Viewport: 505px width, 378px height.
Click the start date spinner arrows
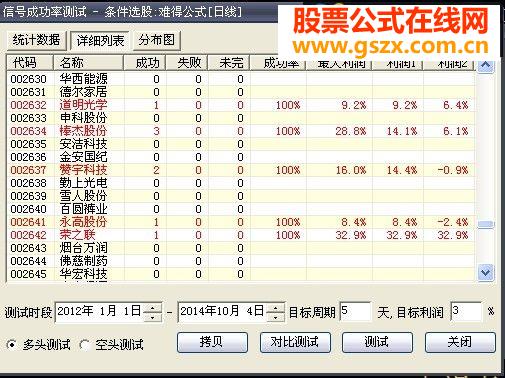click(x=152, y=312)
